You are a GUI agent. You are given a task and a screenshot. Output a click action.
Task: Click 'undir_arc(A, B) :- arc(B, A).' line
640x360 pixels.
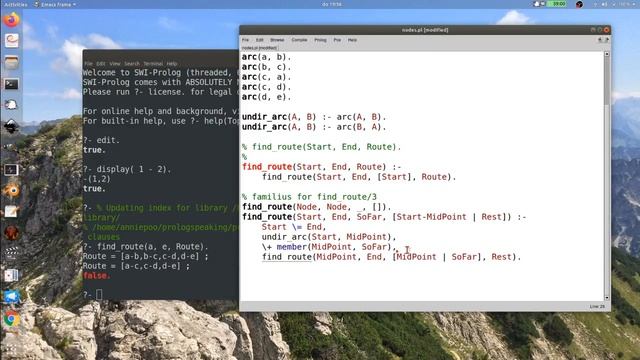[x=314, y=127]
